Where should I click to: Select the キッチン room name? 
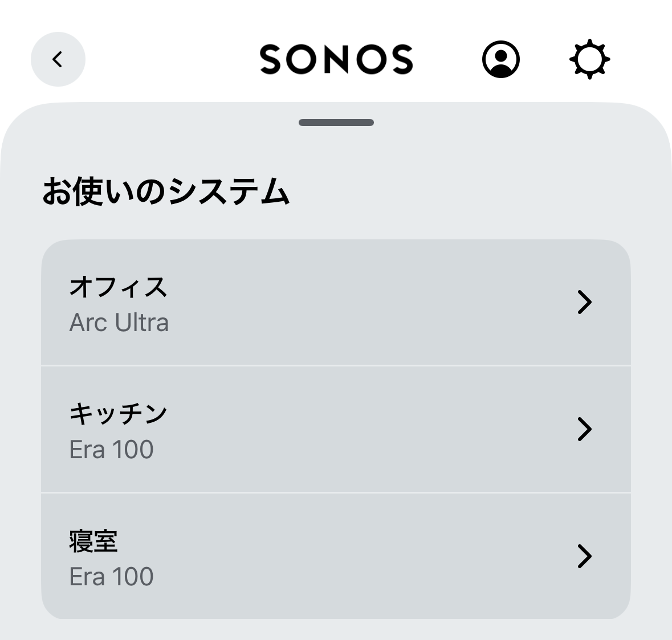(x=118, y=414)
